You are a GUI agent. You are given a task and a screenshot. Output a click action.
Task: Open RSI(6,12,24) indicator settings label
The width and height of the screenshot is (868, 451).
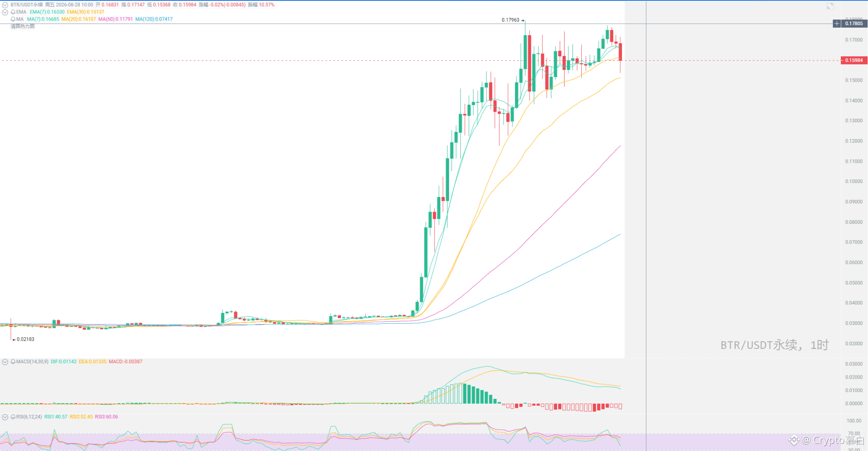tap(29, 417)
